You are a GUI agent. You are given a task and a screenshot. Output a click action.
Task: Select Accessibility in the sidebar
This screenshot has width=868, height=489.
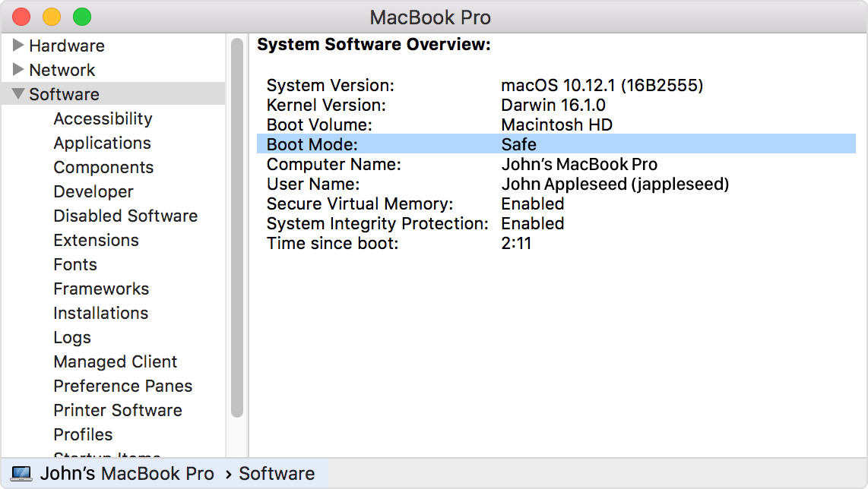pos(103,118)
